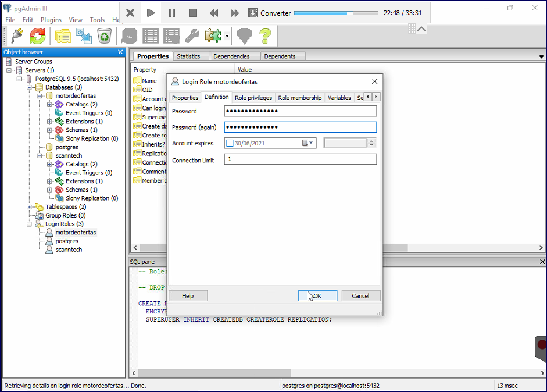Click the recycle bin drop object icon
The width and height of the screenshot is (547, 392).
click(x=104, y=35)
